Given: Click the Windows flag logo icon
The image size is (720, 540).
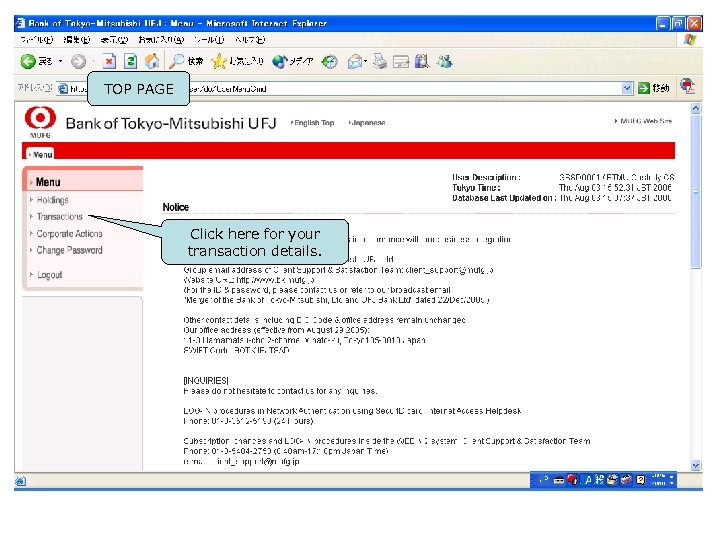Looking at the screenshot, I should 689,40.
